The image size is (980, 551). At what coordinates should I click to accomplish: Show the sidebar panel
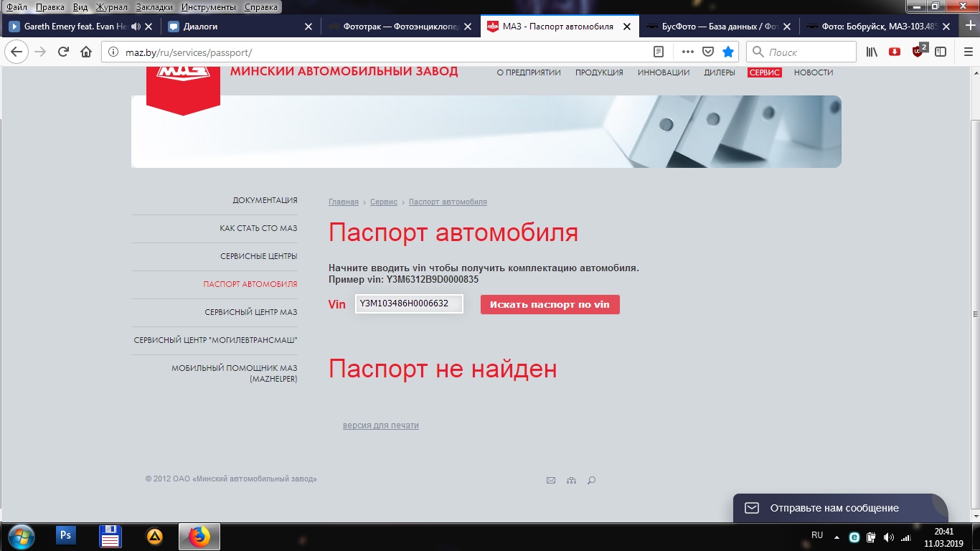[940, 52]
